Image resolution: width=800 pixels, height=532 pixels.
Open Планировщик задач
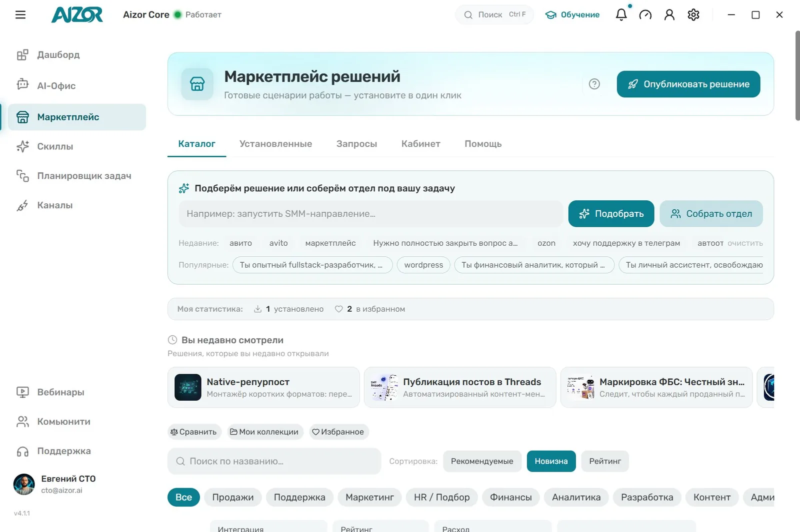[x=77, y=176]
